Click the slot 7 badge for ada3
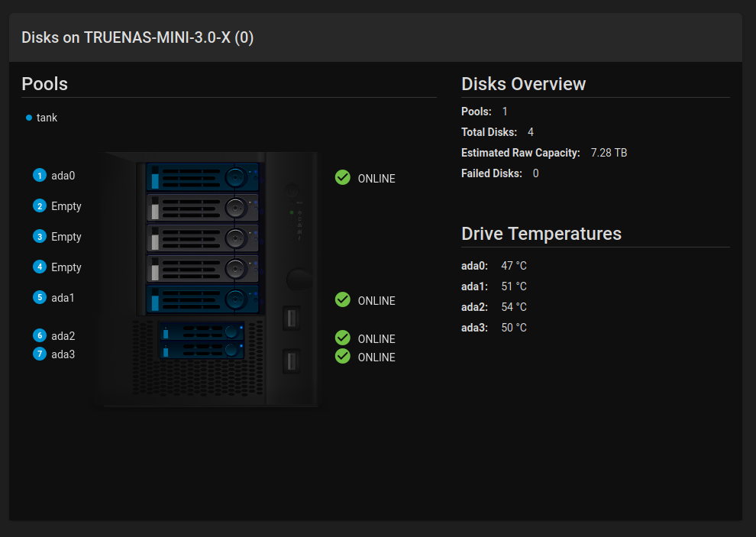This screenshot has height=537, width=756. [x=40, y=354]
